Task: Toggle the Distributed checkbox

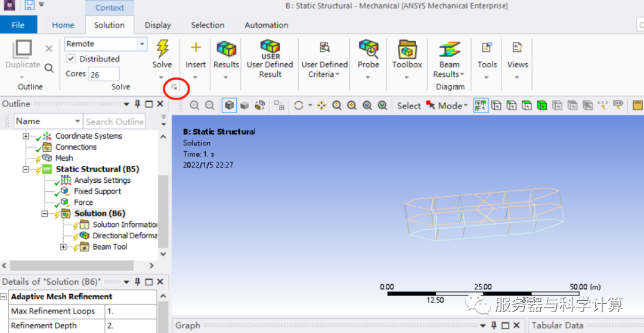Action: (x=71, y=59)
